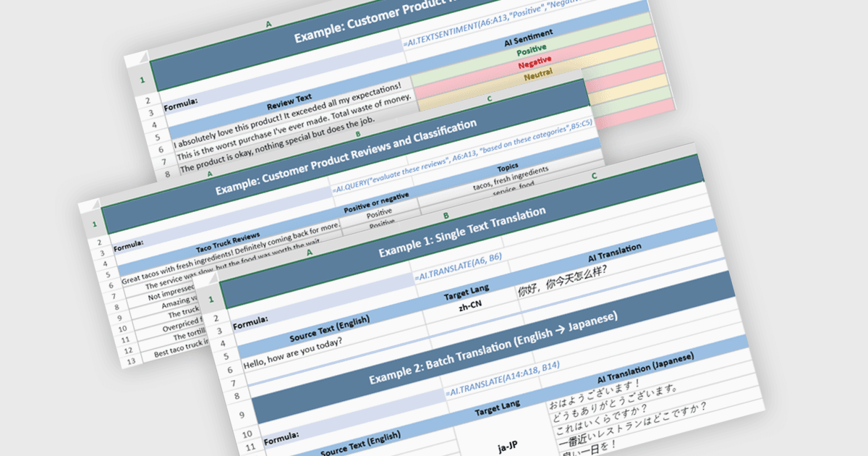Select the yellow 'Neutral' sentiment cell

(x=537, y=75)
